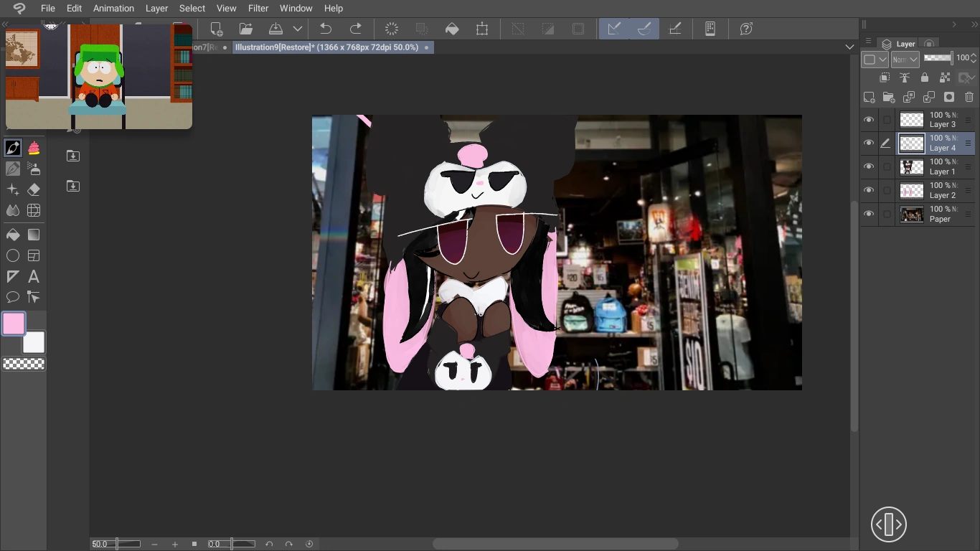This screenshot has height=551, width=980.
Task: Toggle visibility of Layer 1
Action: pos(869,166)
